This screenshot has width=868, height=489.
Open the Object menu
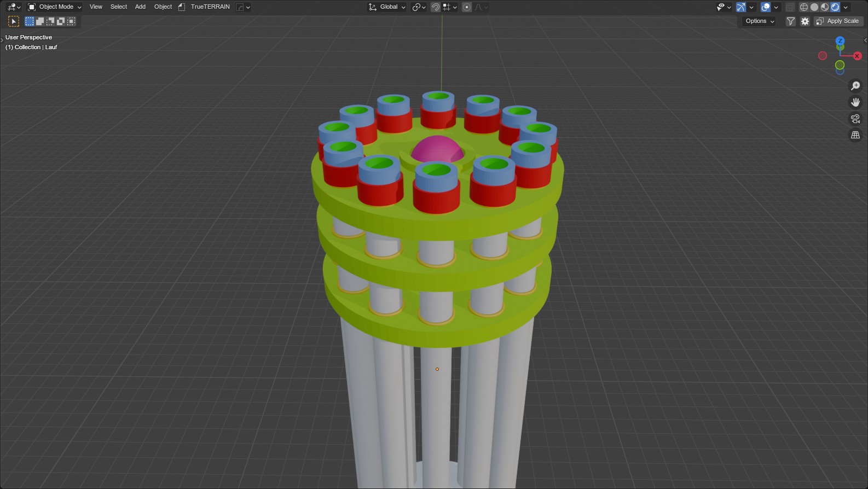tap(163, 7)
